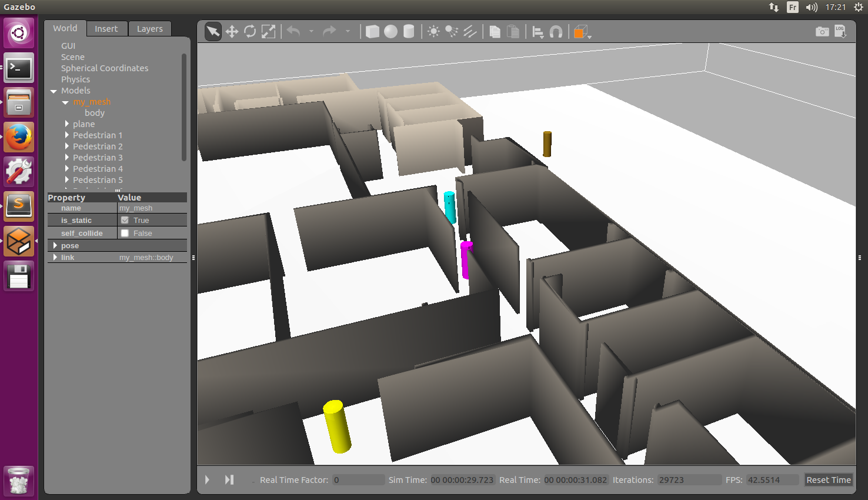The width and height of the screenshot is (868, 500).
Task: Add a point light source
Action: click(x=433, y=32)
